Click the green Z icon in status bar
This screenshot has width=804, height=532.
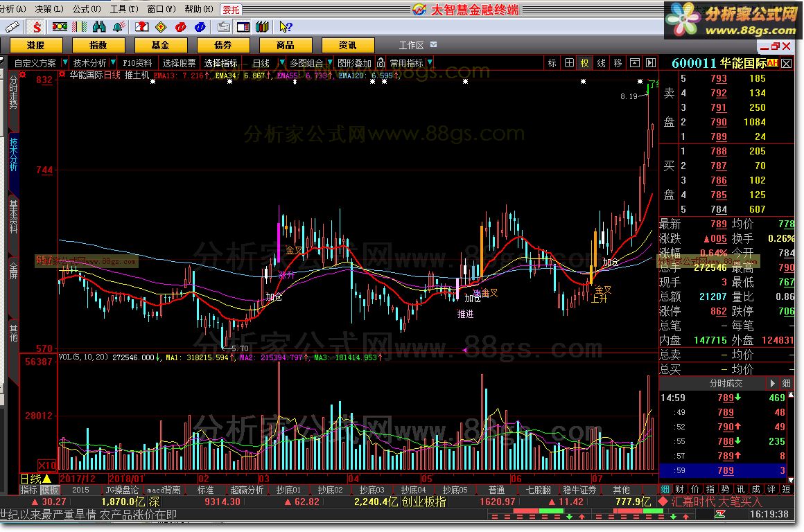720,514
